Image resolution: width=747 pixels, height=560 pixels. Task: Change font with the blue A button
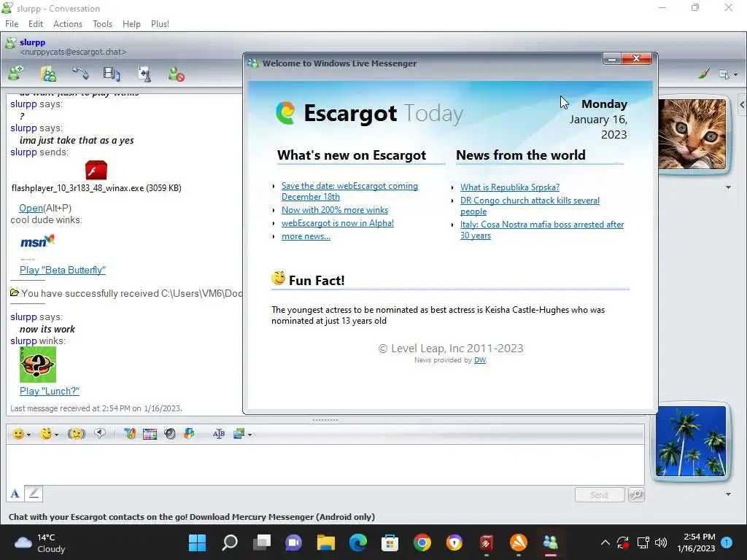15,494
